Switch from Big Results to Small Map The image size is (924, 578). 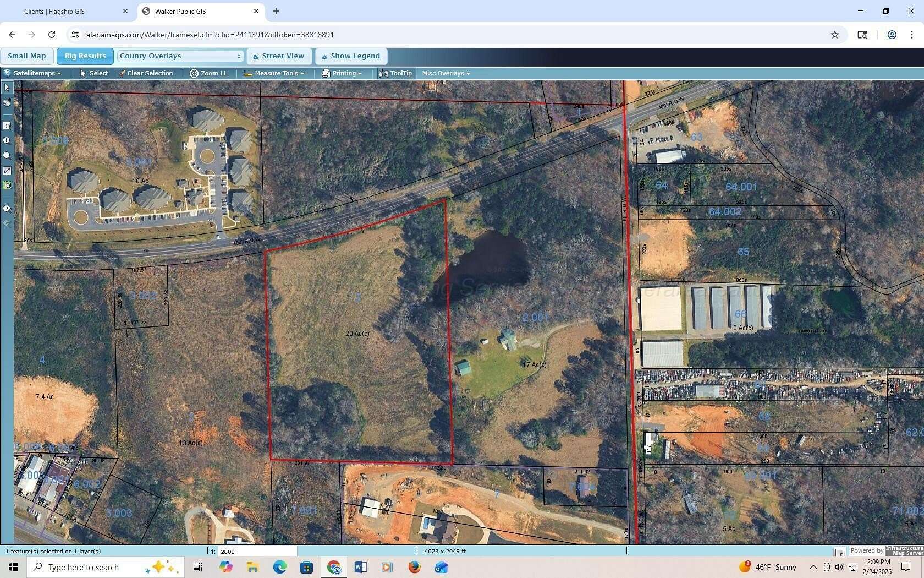pyautogui.click(x=26, y=56)
